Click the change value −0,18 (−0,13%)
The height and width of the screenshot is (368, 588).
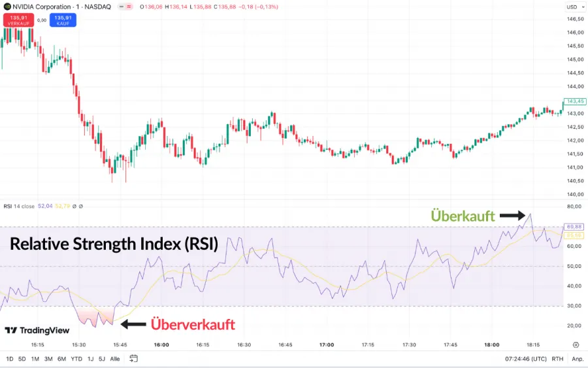click(259, 7)
